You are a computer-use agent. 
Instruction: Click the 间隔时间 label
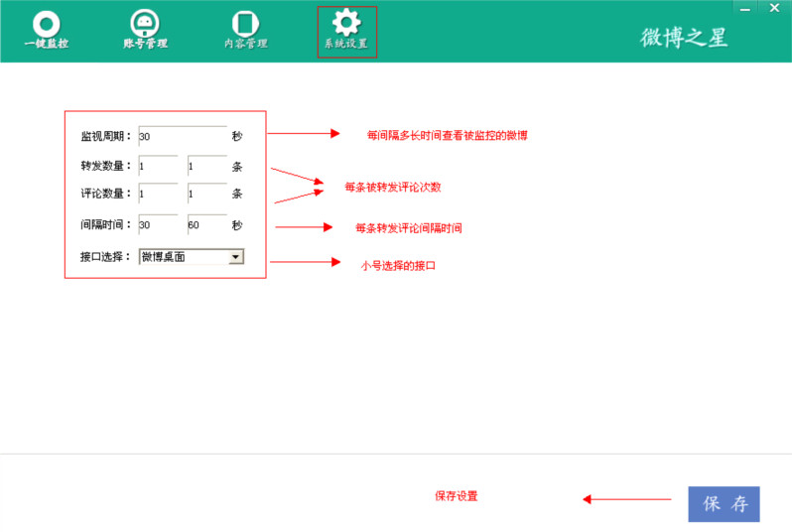click(105, 225)
